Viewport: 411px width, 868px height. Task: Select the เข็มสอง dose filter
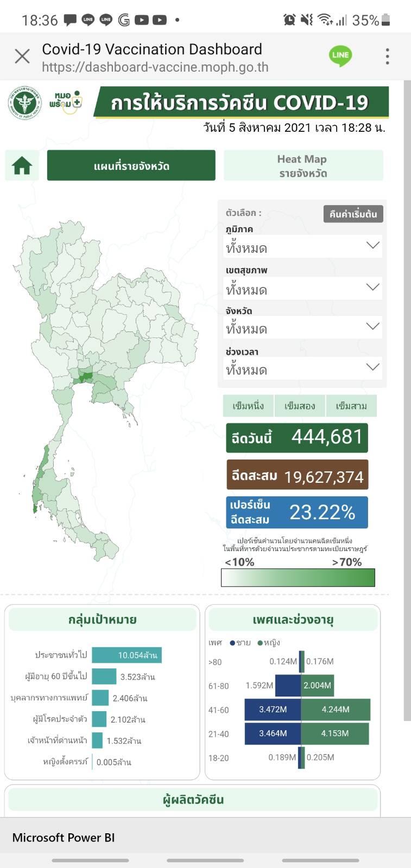point(300,406)
